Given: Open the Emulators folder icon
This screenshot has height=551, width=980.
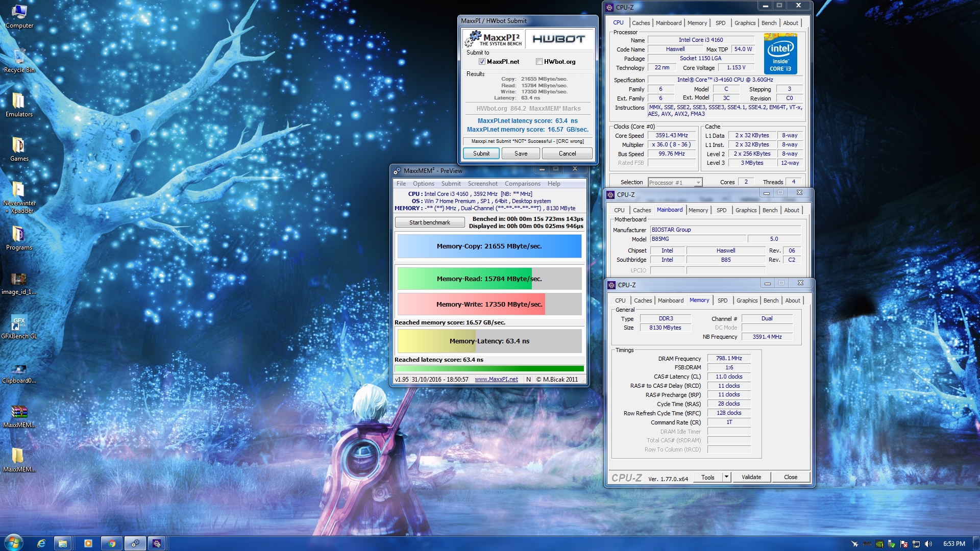Looking at the screenshot, I should [x=19, y=105].
